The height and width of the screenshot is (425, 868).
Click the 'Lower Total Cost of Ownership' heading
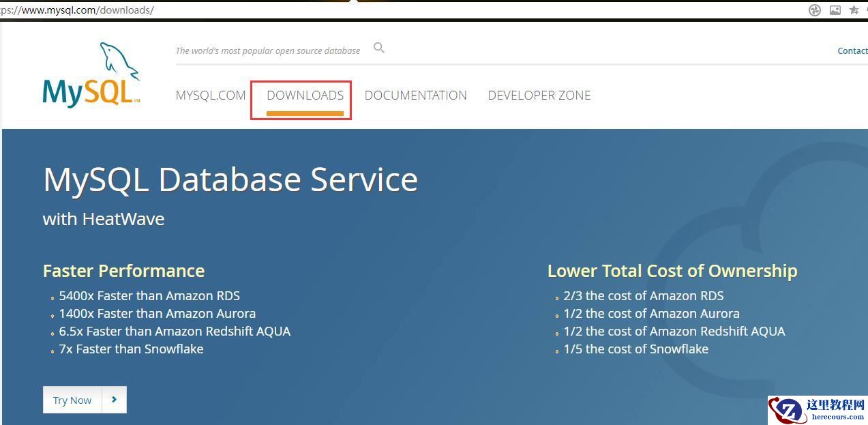click(x=672, y=270)
